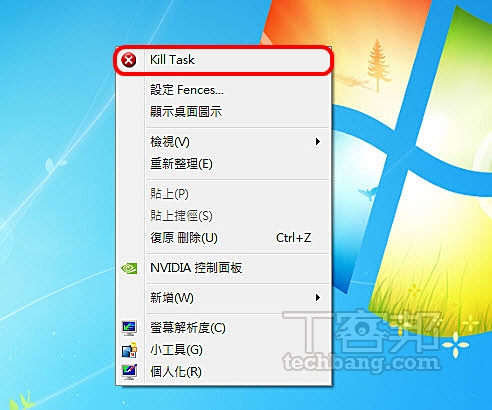Choose 檢視(V) view submenu
Viewport: 492px width, 410px height.
223,142
